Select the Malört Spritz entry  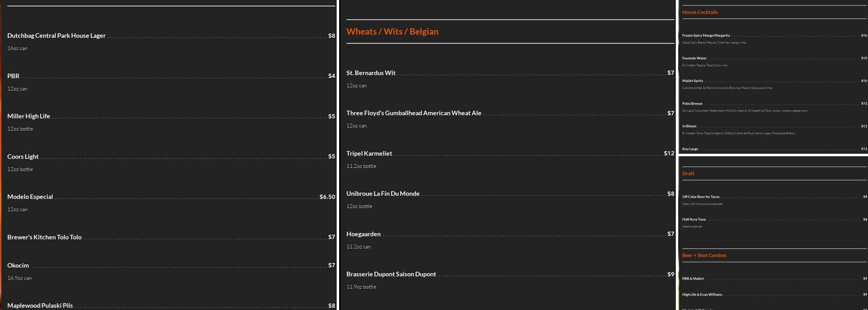693,81
